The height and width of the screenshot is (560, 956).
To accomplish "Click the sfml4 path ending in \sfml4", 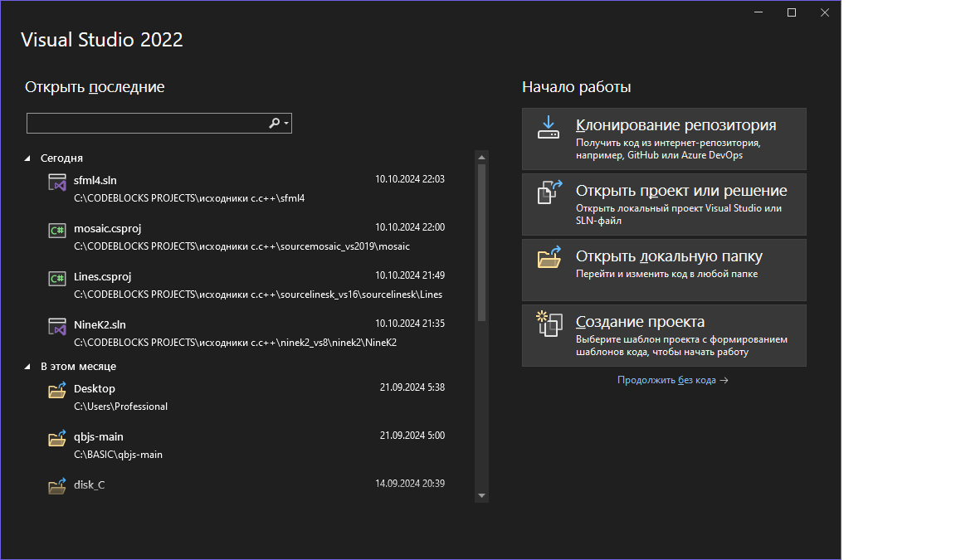I will click(189, 198).
